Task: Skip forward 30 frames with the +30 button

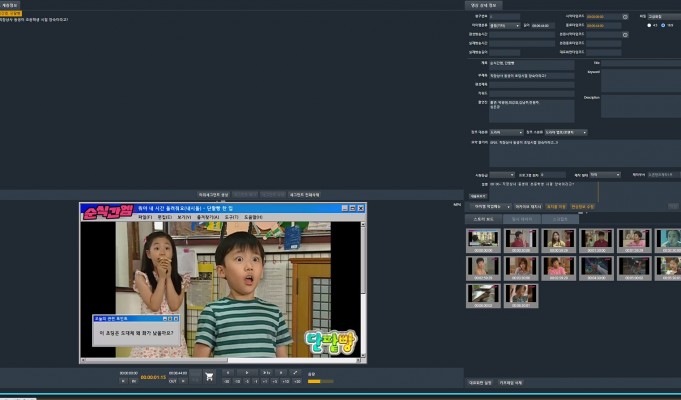Action: tap(296, 382)
